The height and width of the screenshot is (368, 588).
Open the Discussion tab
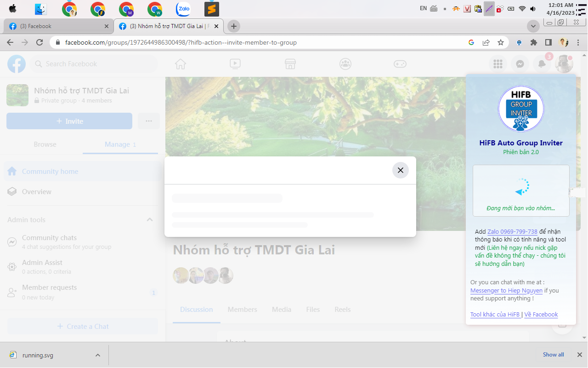pos(197,310)
